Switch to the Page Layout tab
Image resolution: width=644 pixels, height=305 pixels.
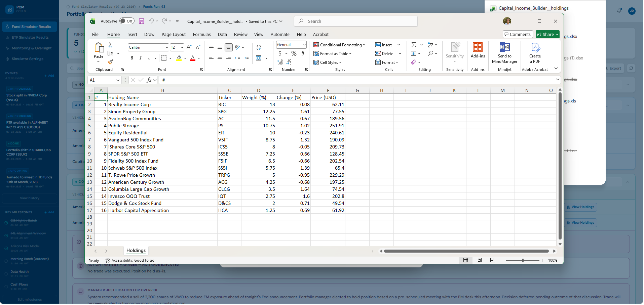pos(174,34)
